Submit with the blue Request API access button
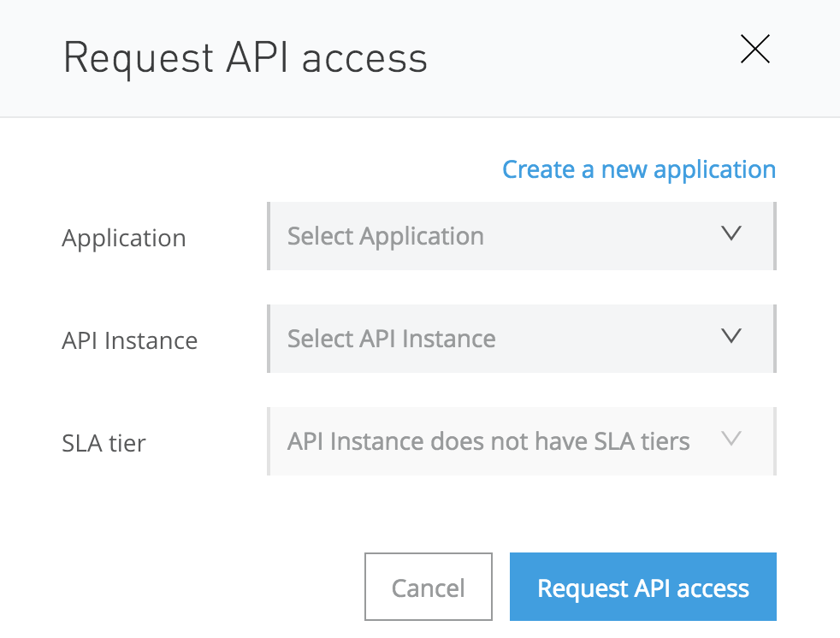Image resolution: width=840 pixels, height=638 pixels. [642, 587]
